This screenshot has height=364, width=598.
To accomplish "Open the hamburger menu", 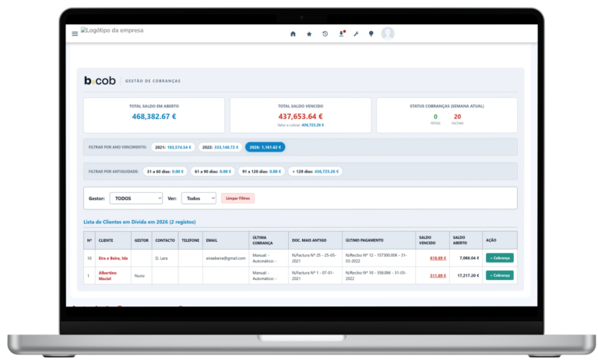I will pos(75,34).
